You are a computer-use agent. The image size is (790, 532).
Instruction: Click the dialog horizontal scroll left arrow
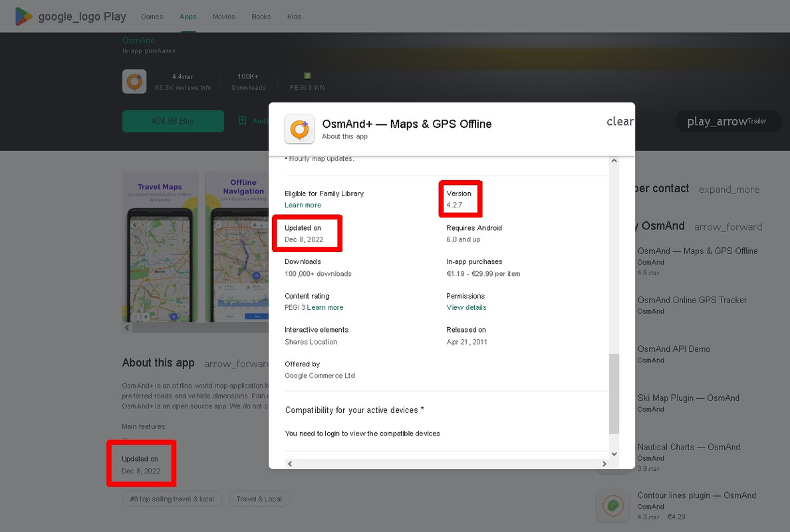[x=290, y=464]
